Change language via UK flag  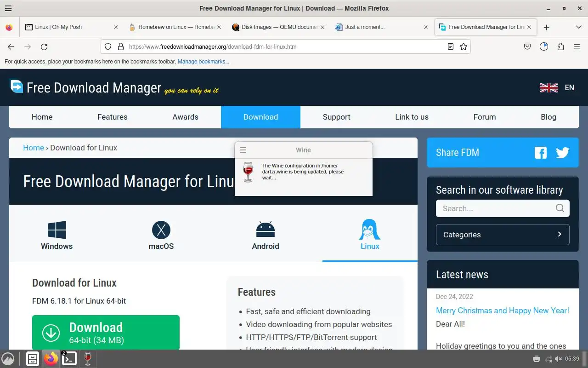548,87
